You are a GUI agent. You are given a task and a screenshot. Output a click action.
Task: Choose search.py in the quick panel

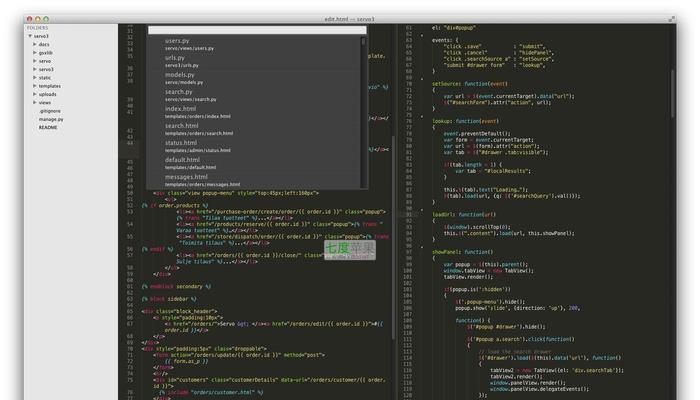point(254,95)
